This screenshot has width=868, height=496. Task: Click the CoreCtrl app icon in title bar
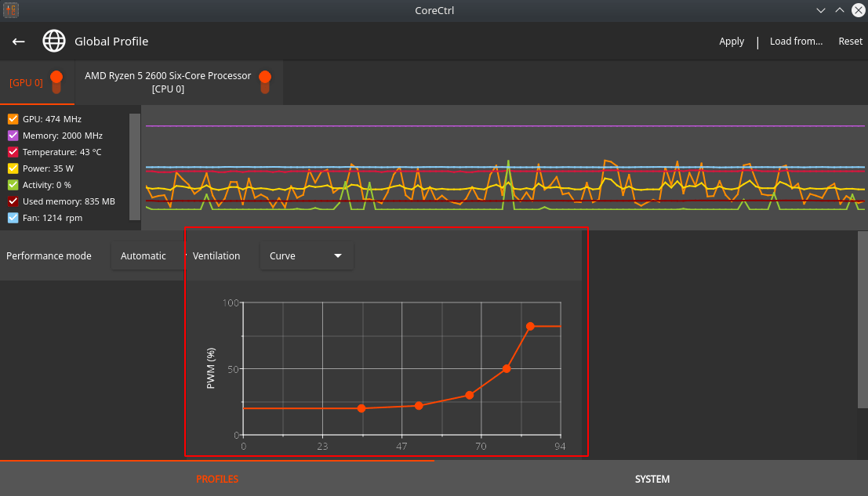coord(11,10)
